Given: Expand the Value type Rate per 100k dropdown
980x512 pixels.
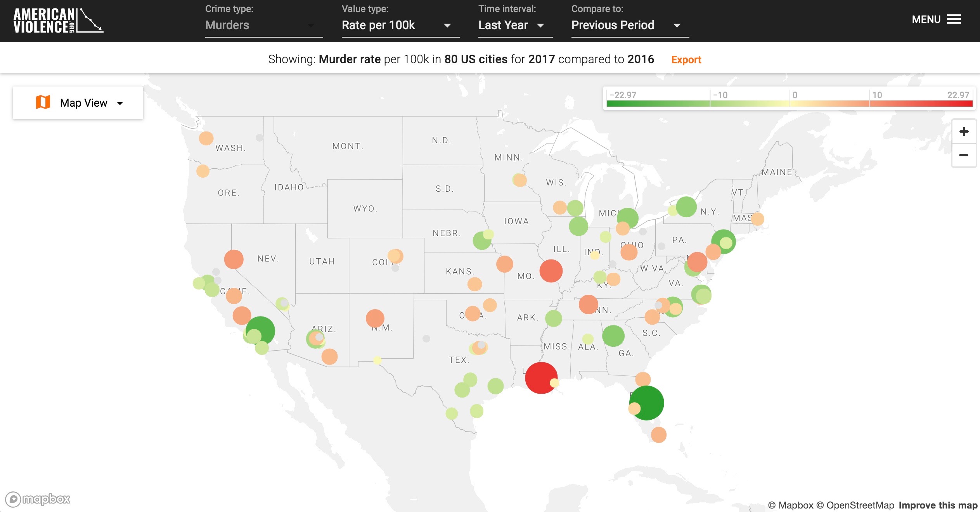Looking at the screenshot, I should pos(400,25).
